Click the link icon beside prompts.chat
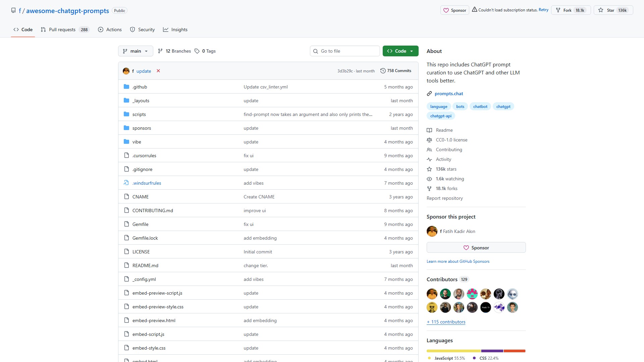 429,94
